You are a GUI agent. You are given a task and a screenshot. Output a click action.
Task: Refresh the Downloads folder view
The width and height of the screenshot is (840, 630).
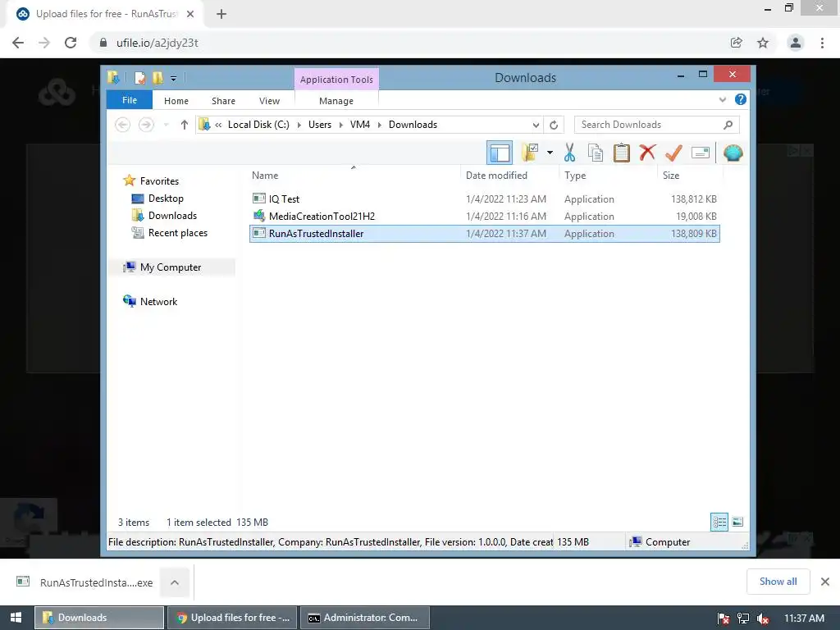[554, 125]
